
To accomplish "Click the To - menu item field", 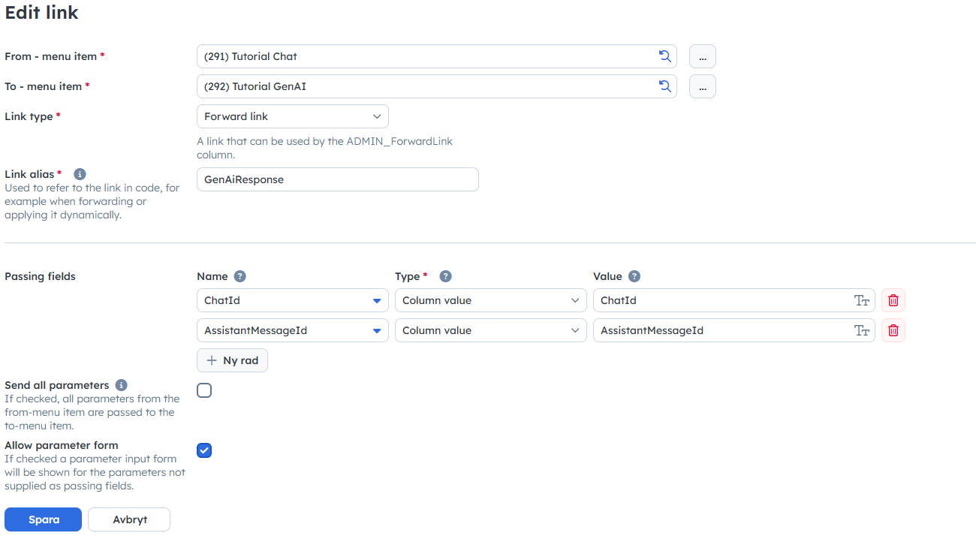I will coord(437,86).
